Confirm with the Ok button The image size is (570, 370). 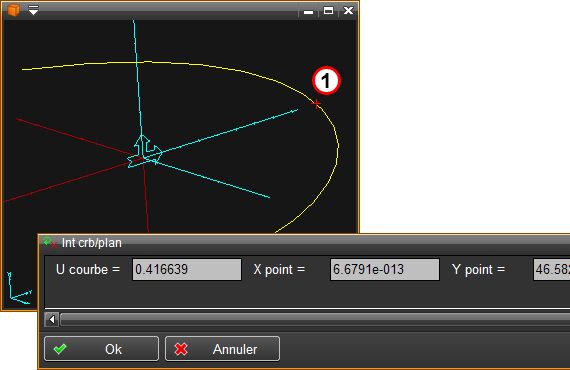click(101, 349)
